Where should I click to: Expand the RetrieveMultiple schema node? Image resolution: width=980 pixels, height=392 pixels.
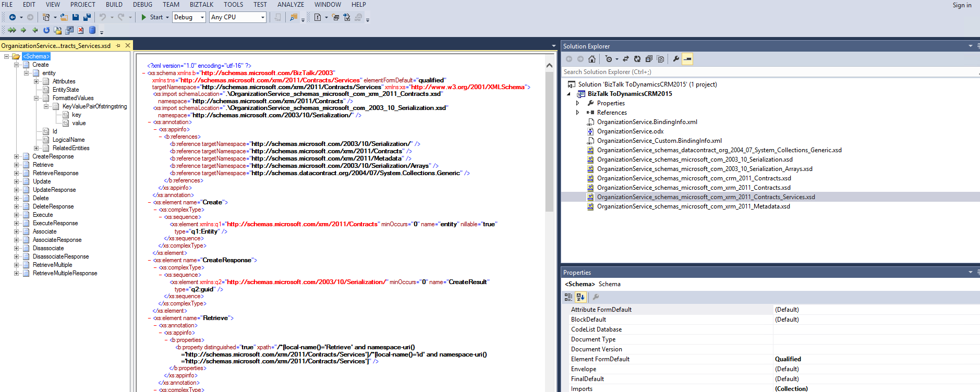[16, 265]
